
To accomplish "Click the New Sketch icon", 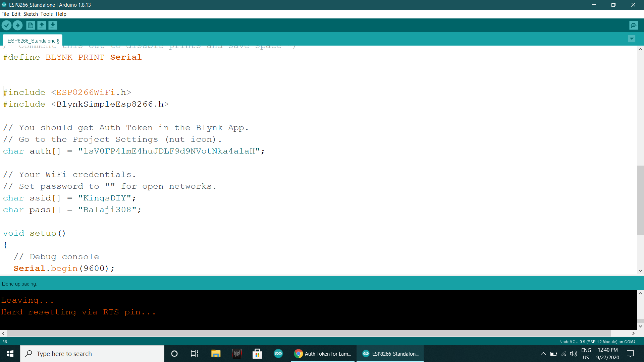I will pyautogui.click(x=30, y=25).
